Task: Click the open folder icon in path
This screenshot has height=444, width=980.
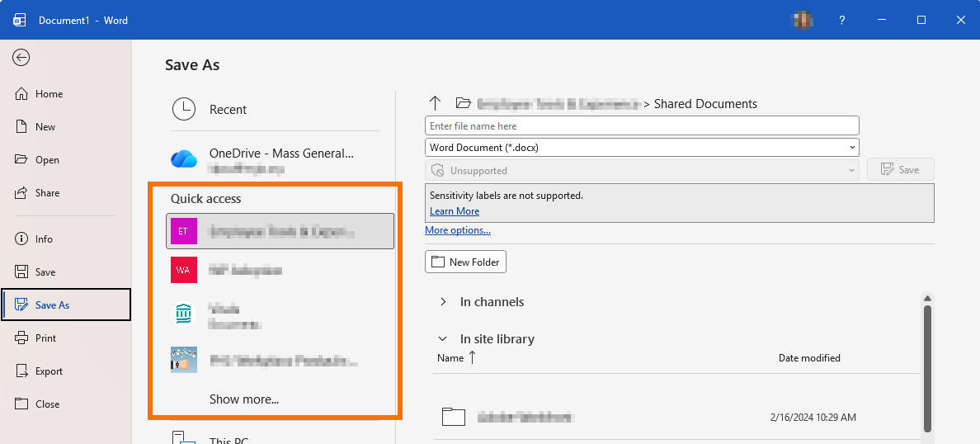Action: 463,103
